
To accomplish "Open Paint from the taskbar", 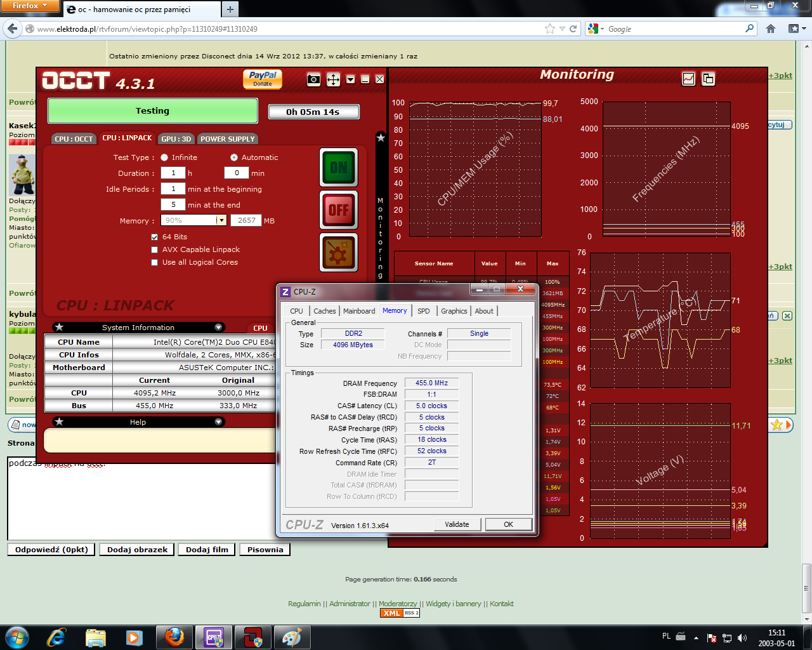I will pos(292,637).
